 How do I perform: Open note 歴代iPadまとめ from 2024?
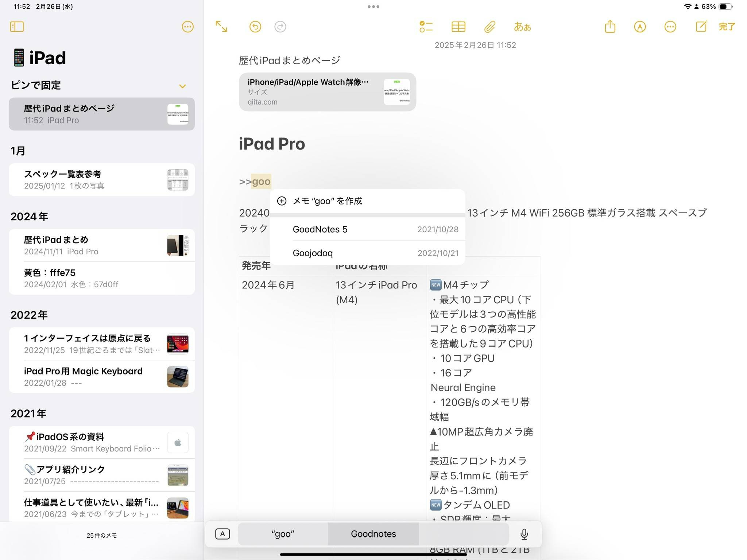point(102,245)
